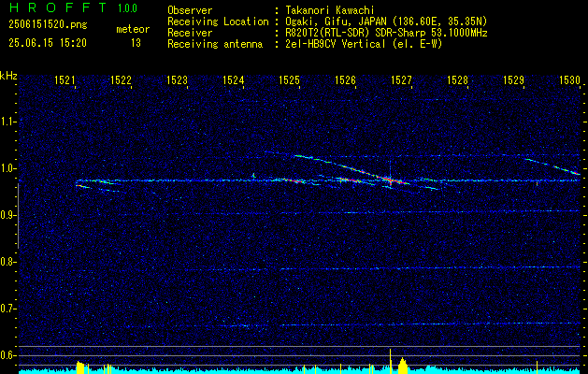Click the 1526 time axis marker
588x374 pixels.
pyautogui.click(x=345, y=79)
